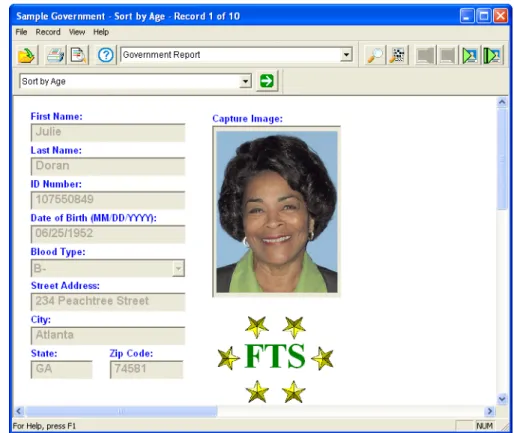
Task: Open print preview icon
Action: [x=78, y=55]
